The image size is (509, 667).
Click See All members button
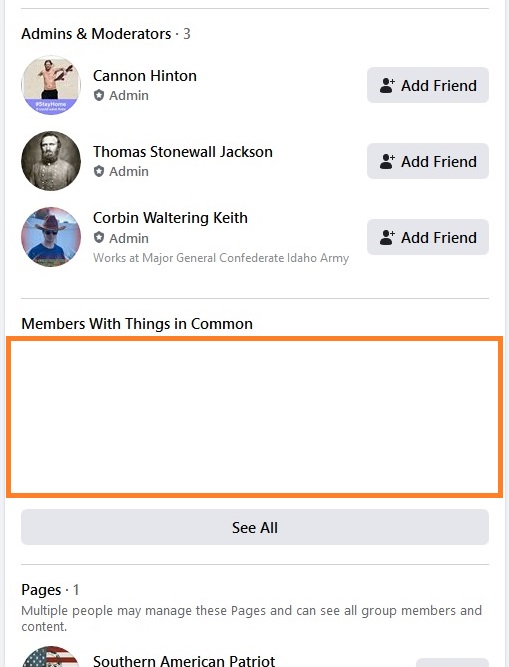[x=255, y=527]
